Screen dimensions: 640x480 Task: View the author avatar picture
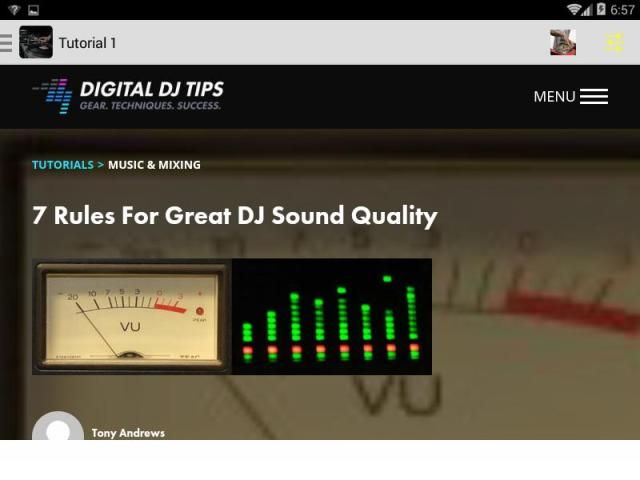58,427
